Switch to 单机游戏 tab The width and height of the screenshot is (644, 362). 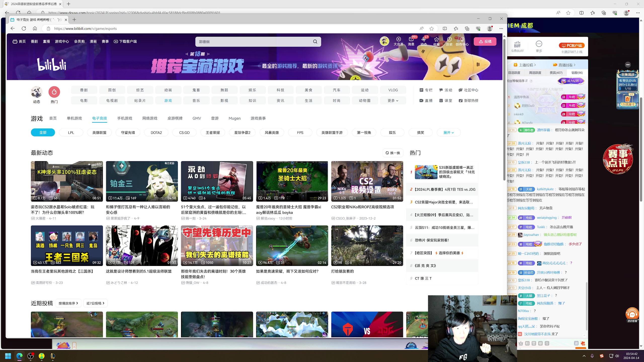[x=74, y=118]
